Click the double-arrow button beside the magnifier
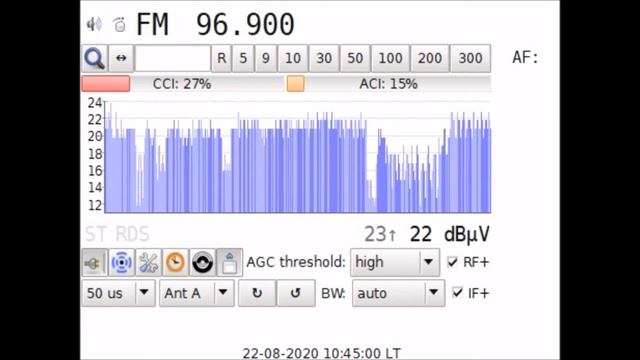The height and width of the screenshot is (360, 640). pyautogui.click(x=121, y=58)
